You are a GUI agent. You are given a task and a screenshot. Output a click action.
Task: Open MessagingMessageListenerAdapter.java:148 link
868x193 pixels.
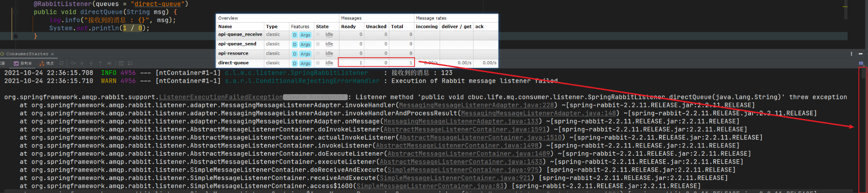pyautogui.click(x=539, y=113)
